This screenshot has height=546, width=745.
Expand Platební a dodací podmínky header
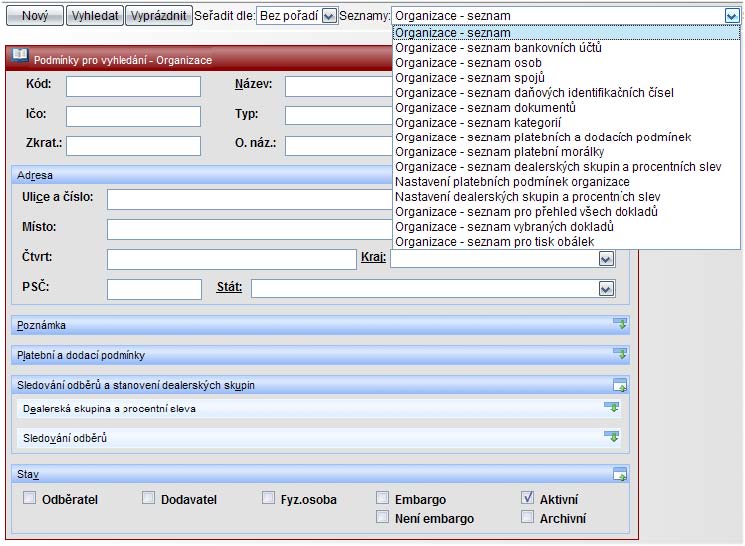(x=320, y=355)
